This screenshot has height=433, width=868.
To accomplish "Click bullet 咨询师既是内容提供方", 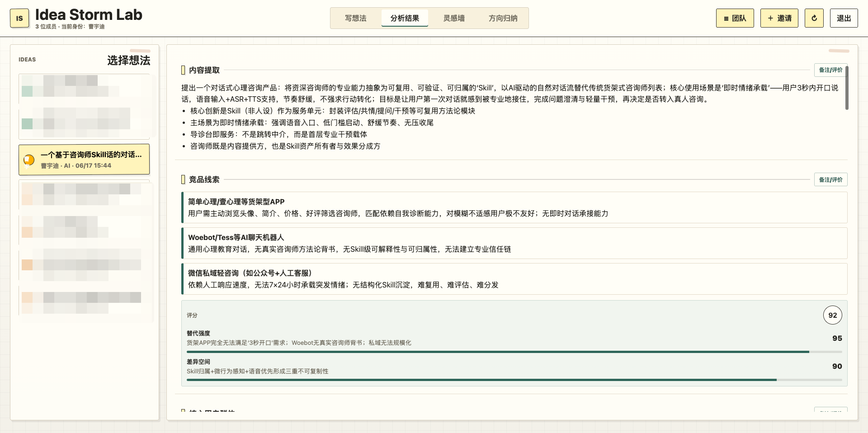I will pyautogui.click(x=285, y=146).
